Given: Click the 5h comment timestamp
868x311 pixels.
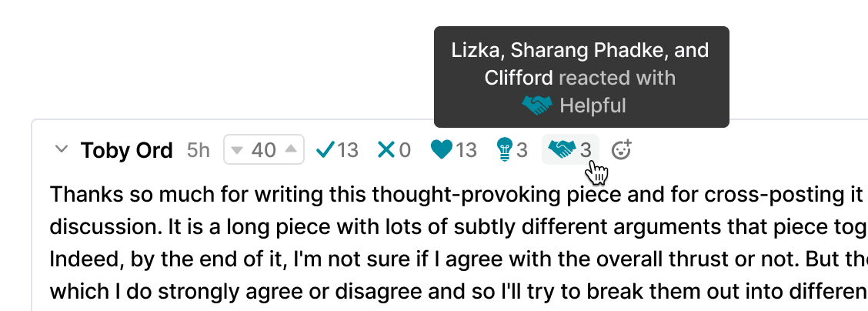Looking at the screenshot, I should [x=199, y=150].
